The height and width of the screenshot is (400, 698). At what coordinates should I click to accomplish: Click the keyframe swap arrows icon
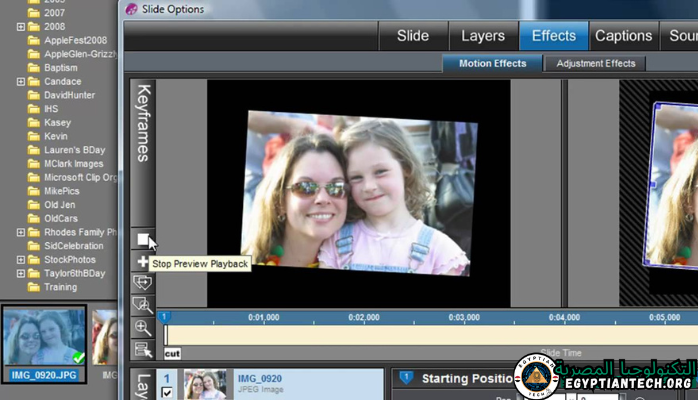click(x=143, y=283)
